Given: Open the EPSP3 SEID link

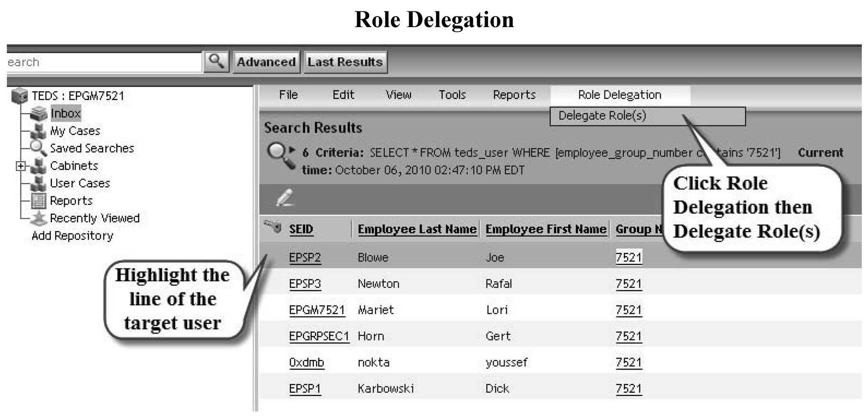Looking at the screenshot, I should (x=305, y=284).
